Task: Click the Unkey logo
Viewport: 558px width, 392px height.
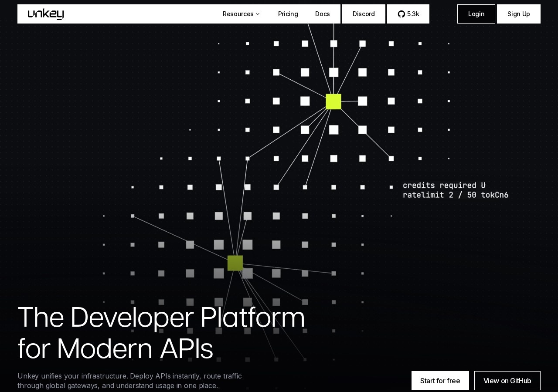Action: tap(46, 14)
